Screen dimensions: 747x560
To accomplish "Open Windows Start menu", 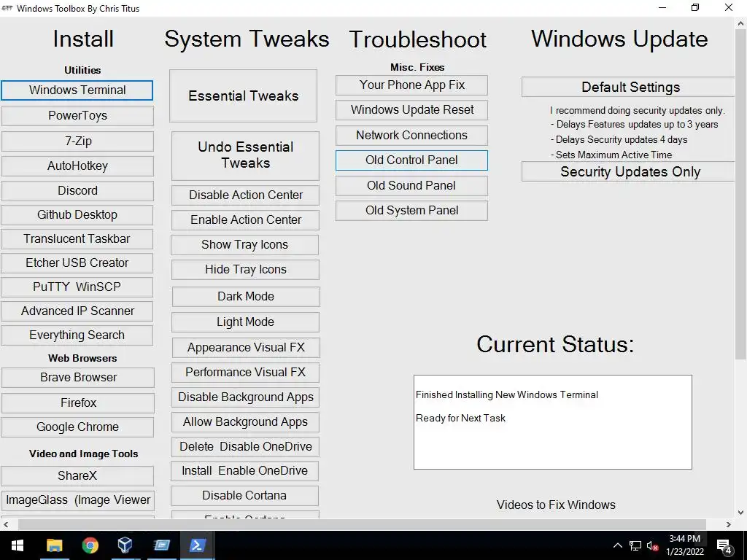I will pyautogui.click(x=18, y=545).
